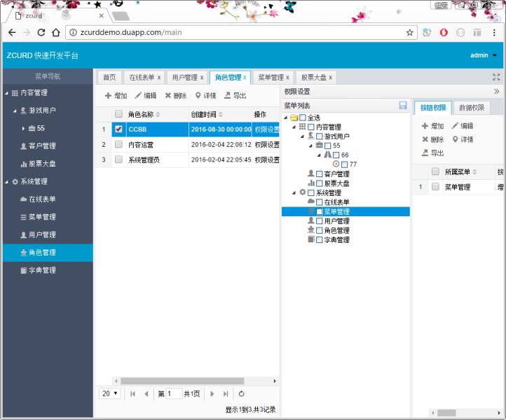Check 字典管理 in the menu tree
This screenshot has width=506, height=420.
tap(320, 240)
